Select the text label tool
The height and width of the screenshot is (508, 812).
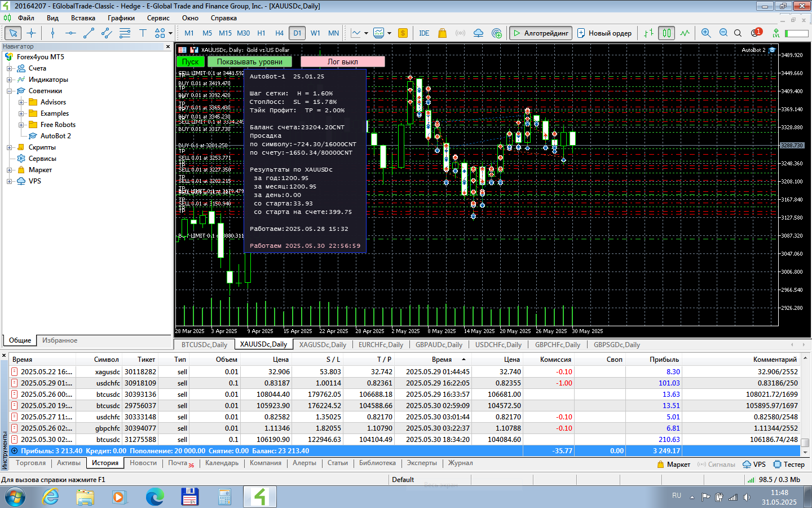pos(143,33)
